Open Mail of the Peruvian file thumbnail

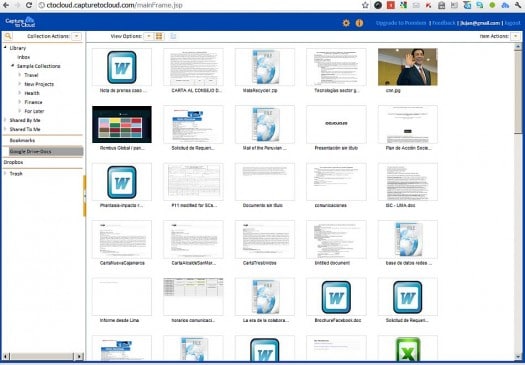265,125
